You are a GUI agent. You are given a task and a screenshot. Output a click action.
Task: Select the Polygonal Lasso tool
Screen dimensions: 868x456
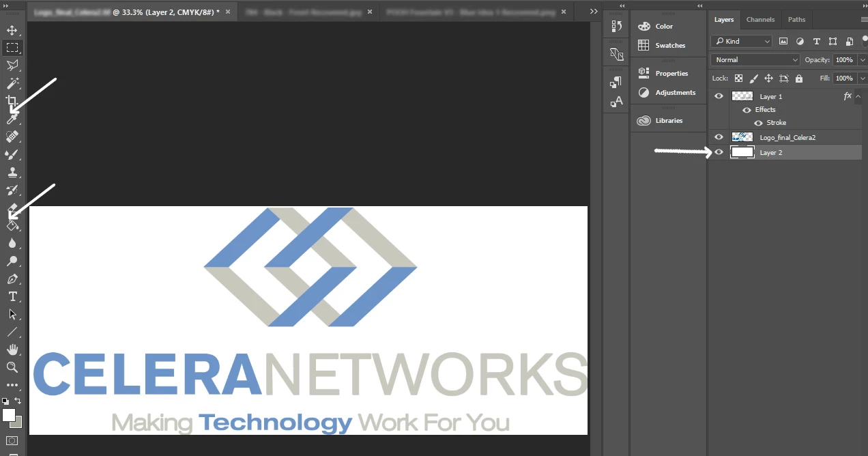point(12,66)
